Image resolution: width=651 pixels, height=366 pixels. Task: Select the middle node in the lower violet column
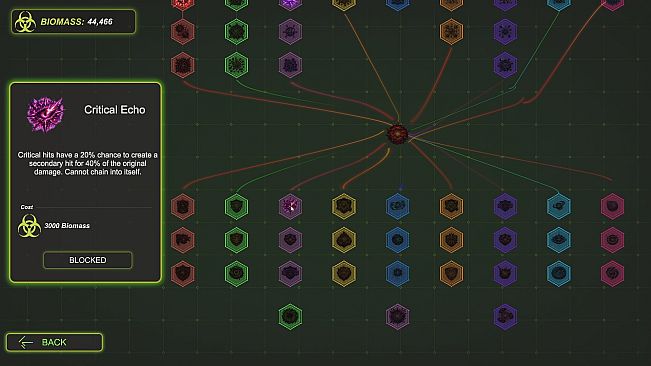coord(505,240)
